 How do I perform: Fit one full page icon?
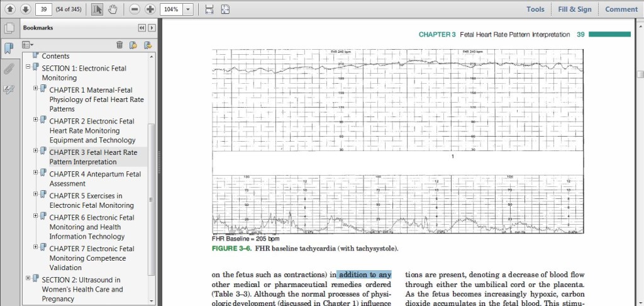click(x=225, y=9)
